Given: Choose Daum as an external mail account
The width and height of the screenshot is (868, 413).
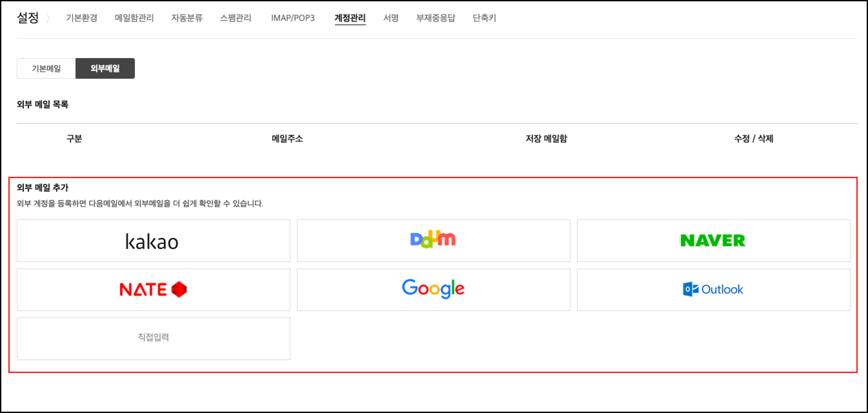Looking at the screenshot, I should coord(433,241).
